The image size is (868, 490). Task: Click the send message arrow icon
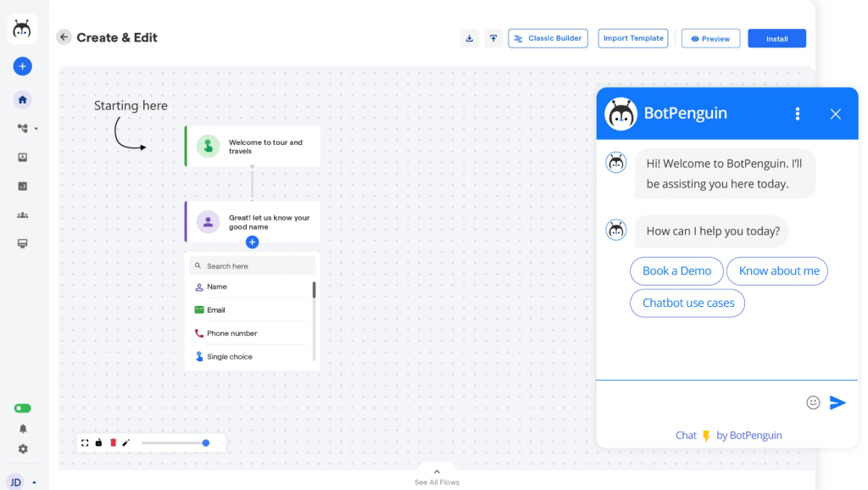(x=837, y=403)
